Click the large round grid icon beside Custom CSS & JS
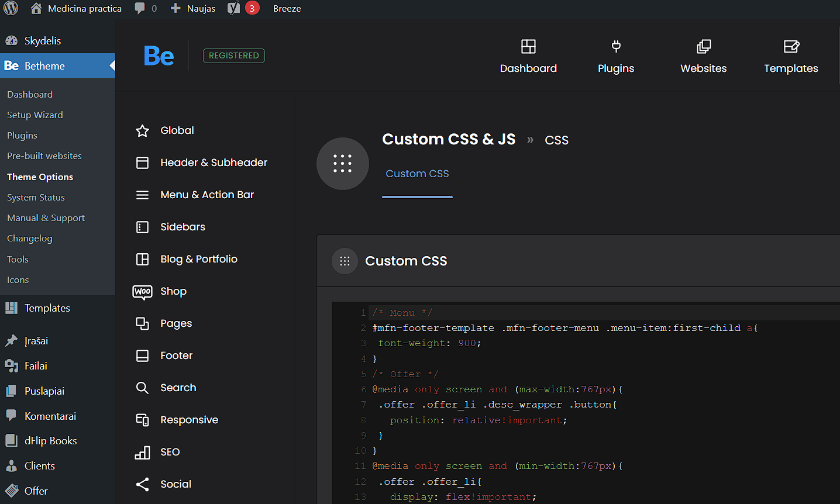Viewport: 840px width, 504px height. pyautogui.click(x=343, y=164)
